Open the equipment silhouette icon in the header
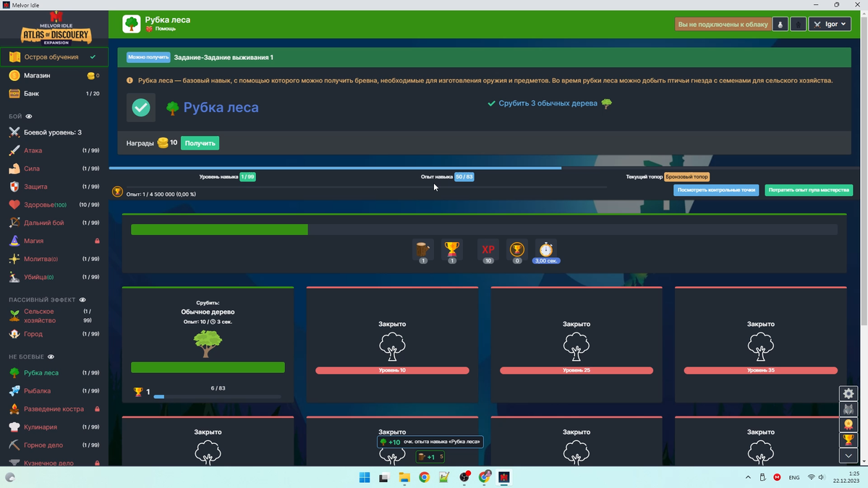The height and width of the screenshot is (488, 868). click(798, 24)
